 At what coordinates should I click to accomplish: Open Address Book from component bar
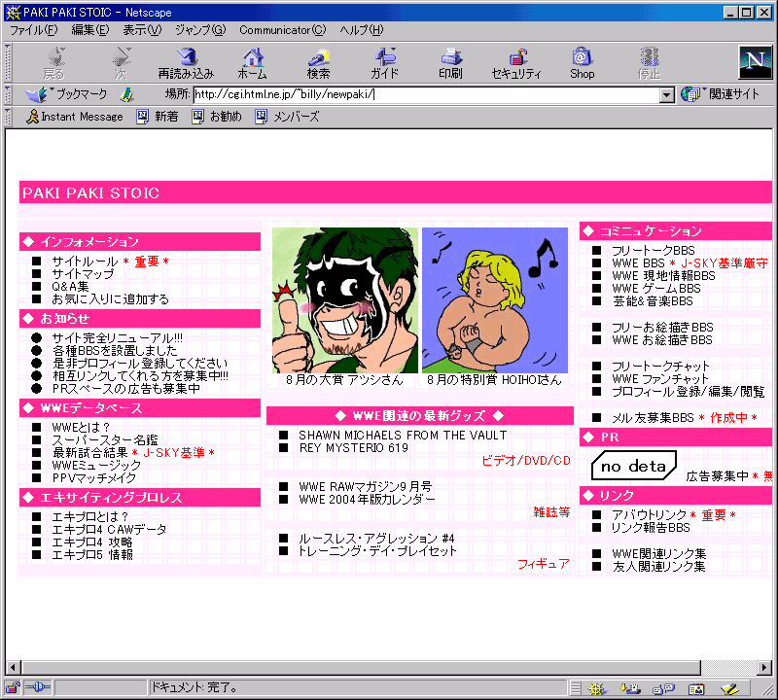point(696,688)
